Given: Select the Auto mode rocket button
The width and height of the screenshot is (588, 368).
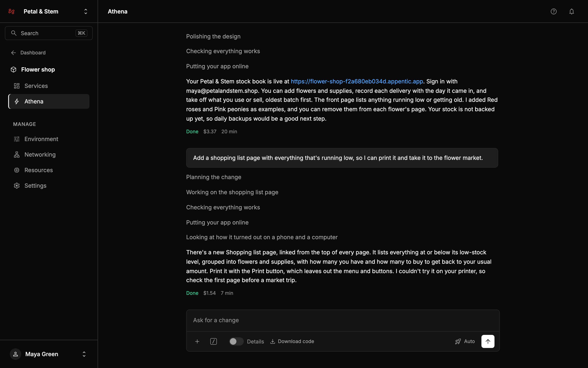Looking at the screenshot, I should click(x=465, y=341).
